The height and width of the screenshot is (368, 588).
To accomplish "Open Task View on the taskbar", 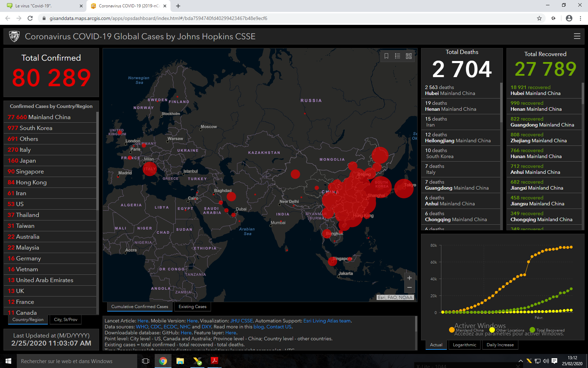I will 146,361.
